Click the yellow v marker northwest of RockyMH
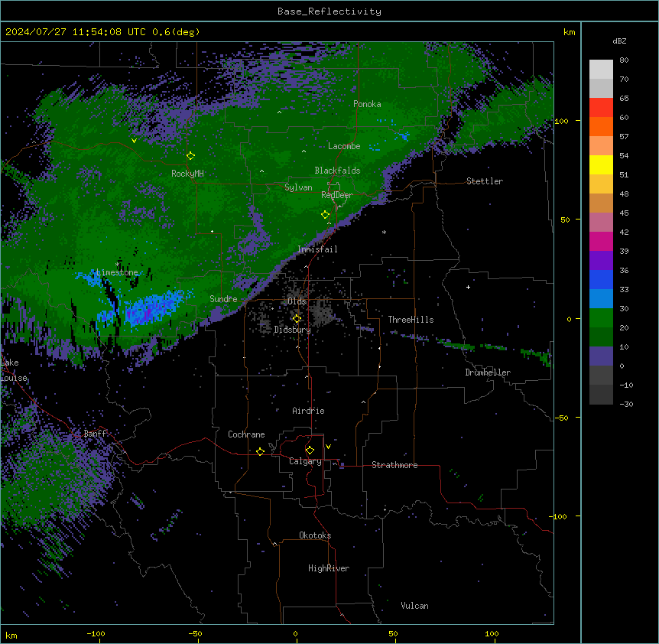Screen dimensions: 659x644 (134, 141)
